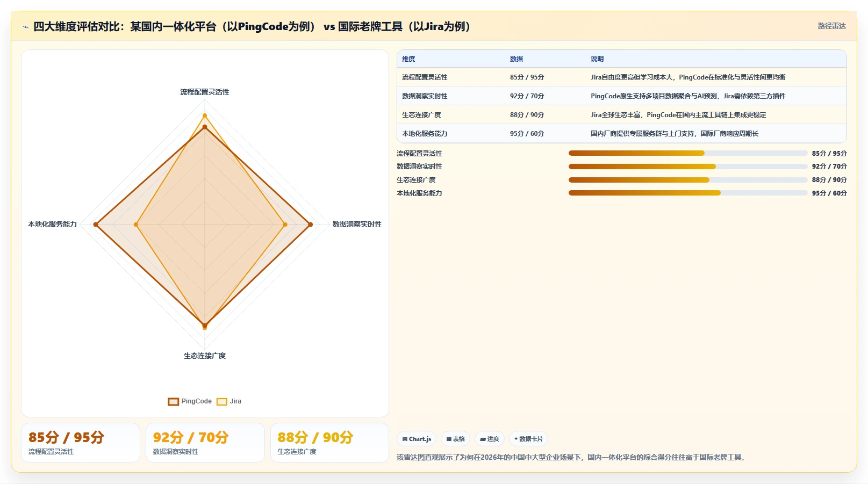868x484 pixels.
Task: Click the description starting PingCode原生支持
Action: click(688, 96)
